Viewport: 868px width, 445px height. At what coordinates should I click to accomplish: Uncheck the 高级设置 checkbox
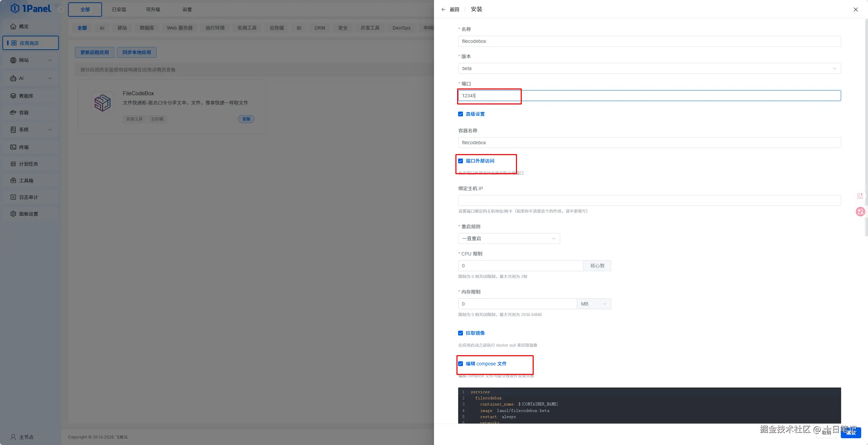(x=461, y=114)
